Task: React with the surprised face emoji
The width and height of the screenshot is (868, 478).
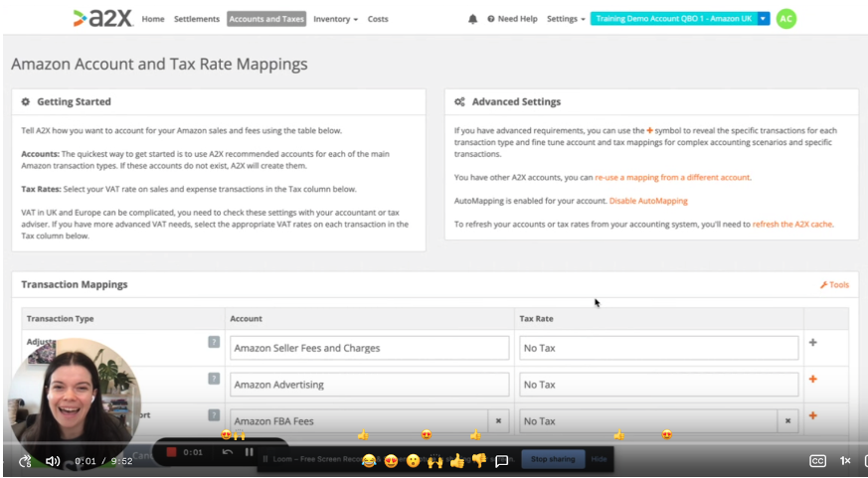Action: point(413,460)
